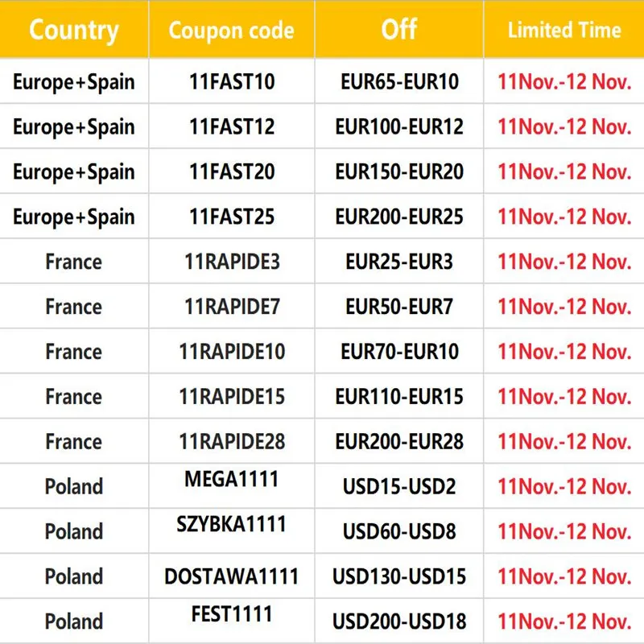Select the 11RAPIDE3 coupon code
The width and height of the screenshot is (644, 644).
click(x=232, y=262)
